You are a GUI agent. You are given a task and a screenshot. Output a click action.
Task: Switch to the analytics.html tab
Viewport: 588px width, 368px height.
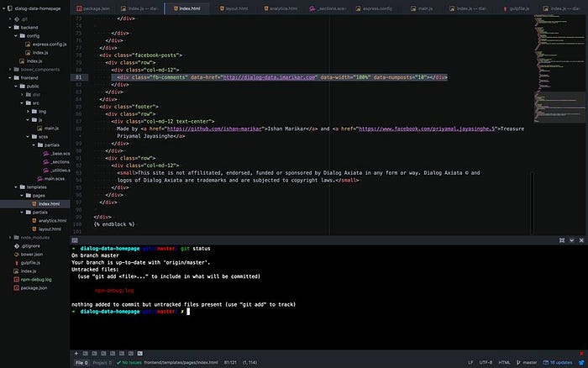281,8
